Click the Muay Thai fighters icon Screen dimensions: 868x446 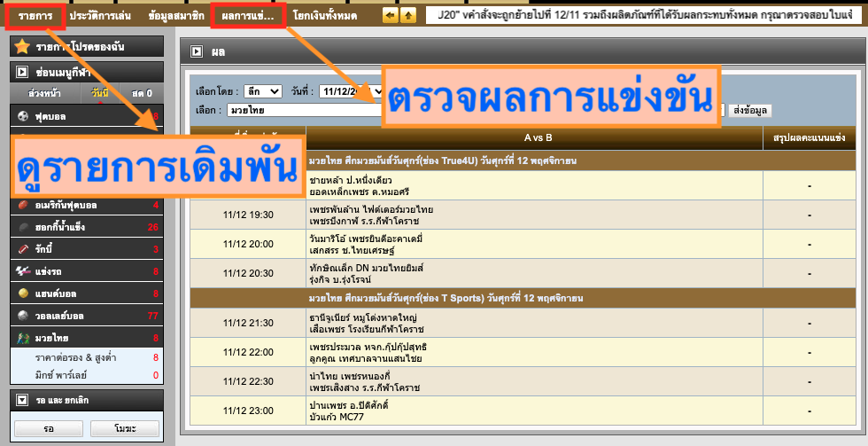(23, 338)
